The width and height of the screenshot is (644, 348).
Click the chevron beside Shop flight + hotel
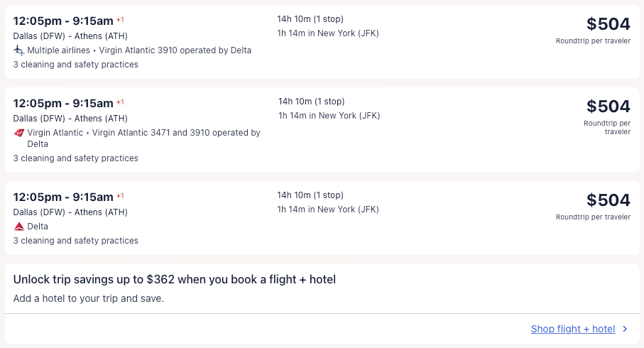(625, 329)
